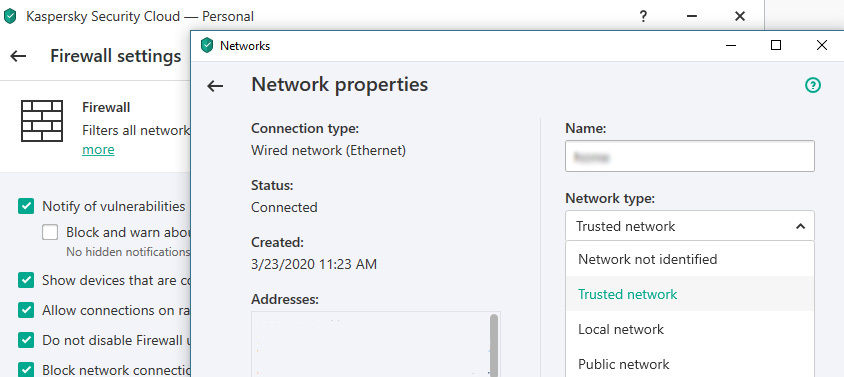Viewport: 844px width, 377px height.
Task: Open the Firewall 'more' link
Action: pyautogui.click(x=98, y=150)
